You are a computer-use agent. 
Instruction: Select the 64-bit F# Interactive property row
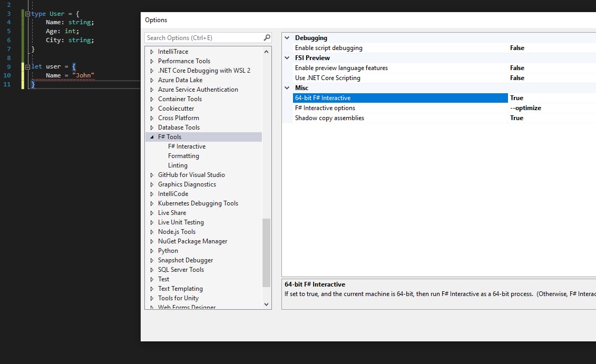[x=400, y=98]
